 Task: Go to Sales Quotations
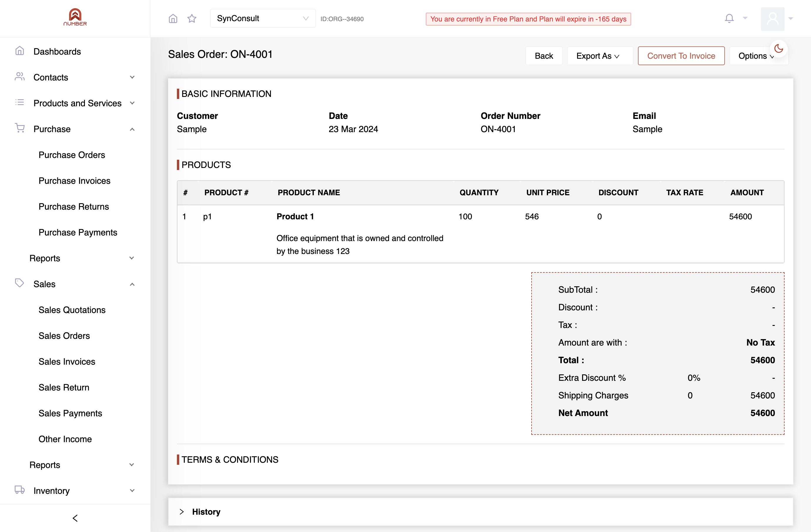(72, 310)
